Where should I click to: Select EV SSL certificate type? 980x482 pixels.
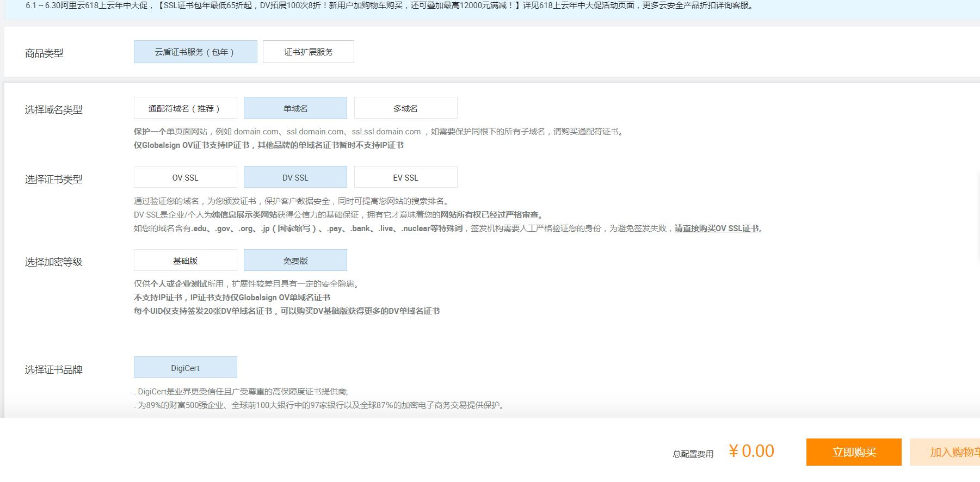pyautogui.click(x=405, y=177)
